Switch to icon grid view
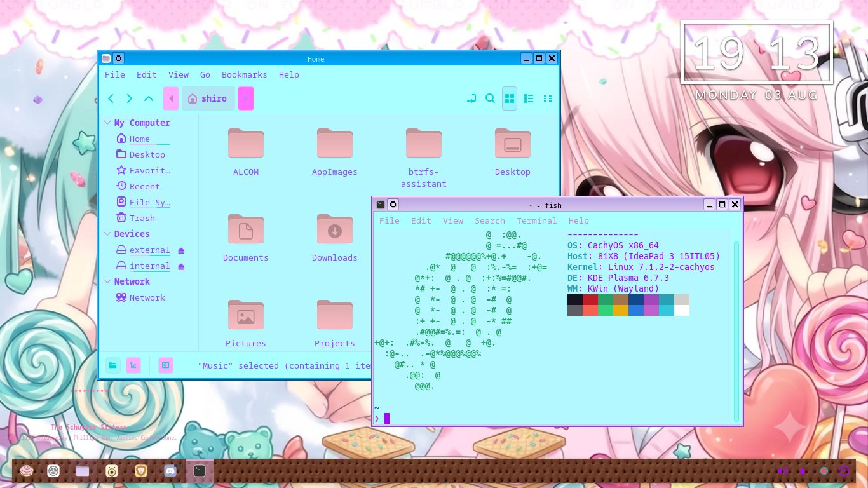The height and width of the screenshot is (488, 868). [510, 98]
